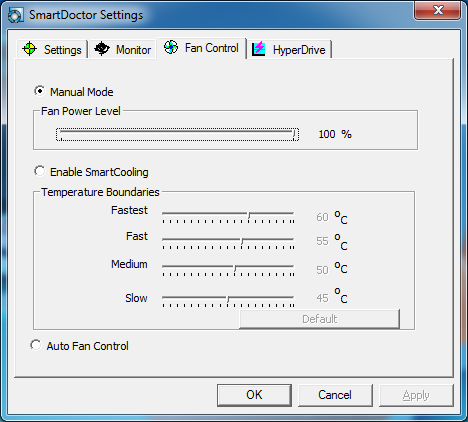Click the Fan Power Level slider track
The height and width of the screenshot is (422, 468).
pos(177,134)
